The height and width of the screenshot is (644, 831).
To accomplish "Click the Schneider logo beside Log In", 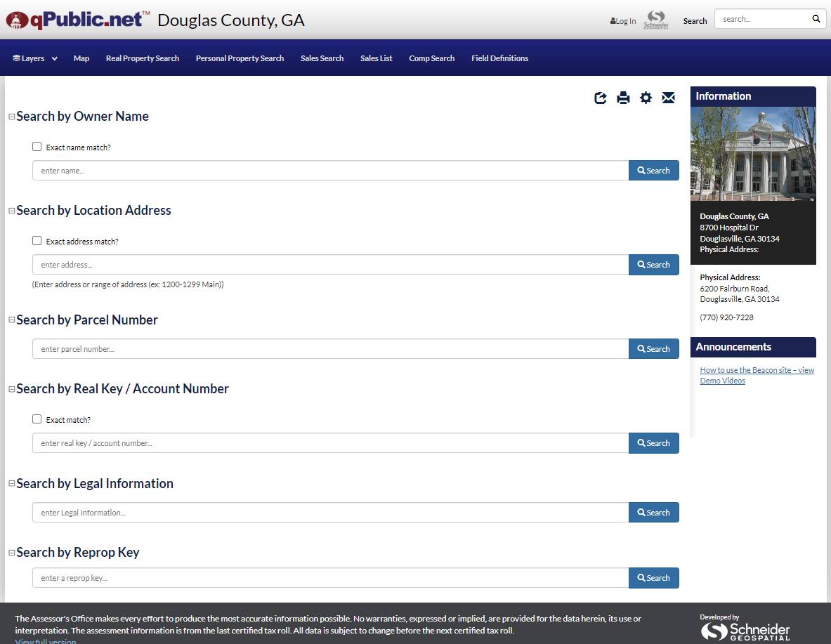I will 656,20.
